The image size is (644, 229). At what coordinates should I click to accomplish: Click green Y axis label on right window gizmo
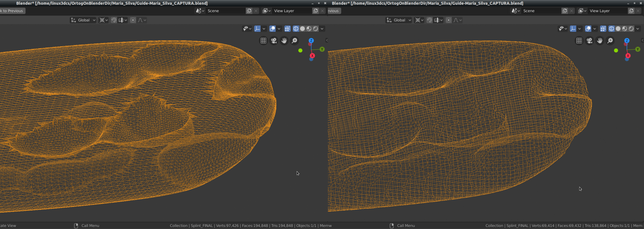[x=638, y=49]
